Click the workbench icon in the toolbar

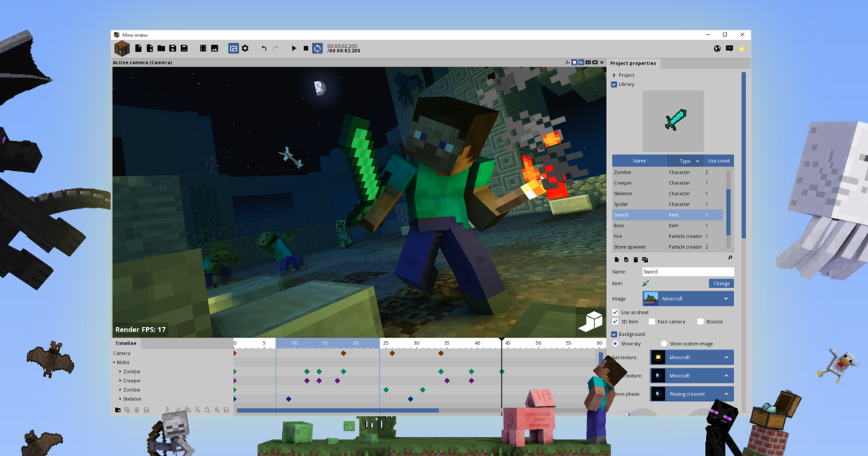[122, 48]
